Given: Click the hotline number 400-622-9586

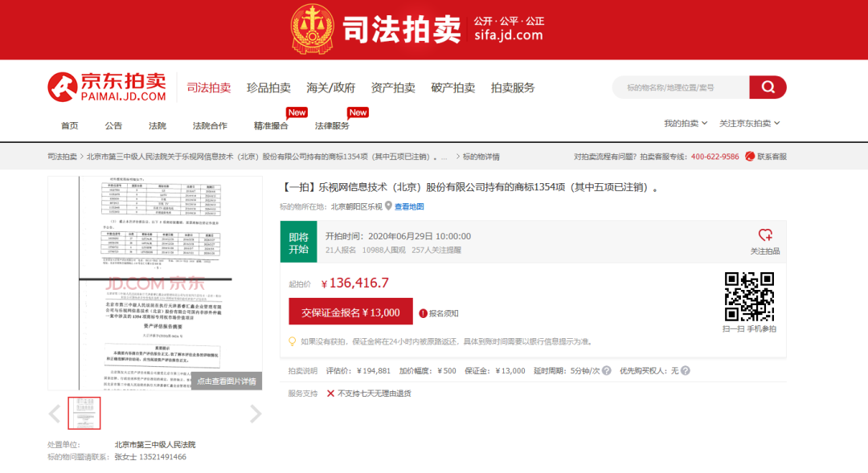Looking at the screenshot, I should [714, 157].
